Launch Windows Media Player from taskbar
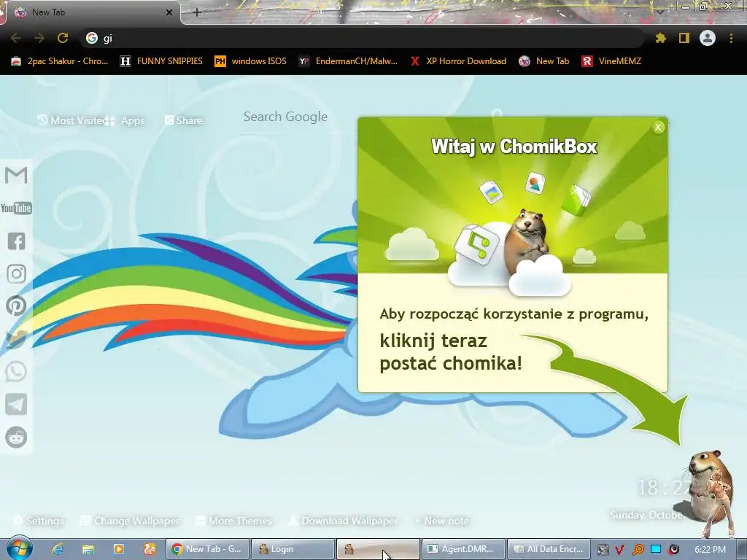 119,549
